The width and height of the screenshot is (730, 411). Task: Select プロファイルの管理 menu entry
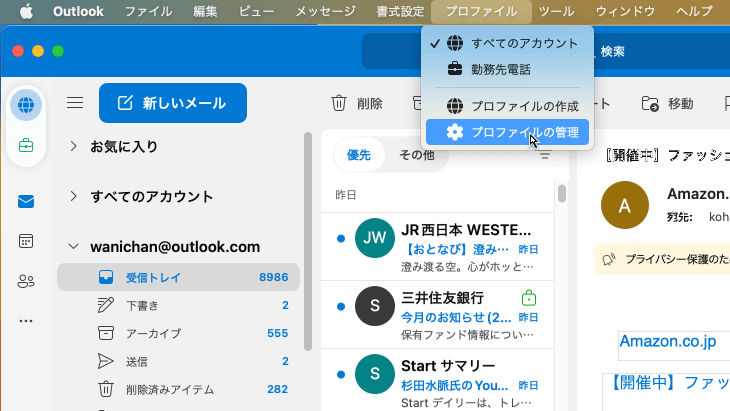pyautogui.click(x=507, y=132)
